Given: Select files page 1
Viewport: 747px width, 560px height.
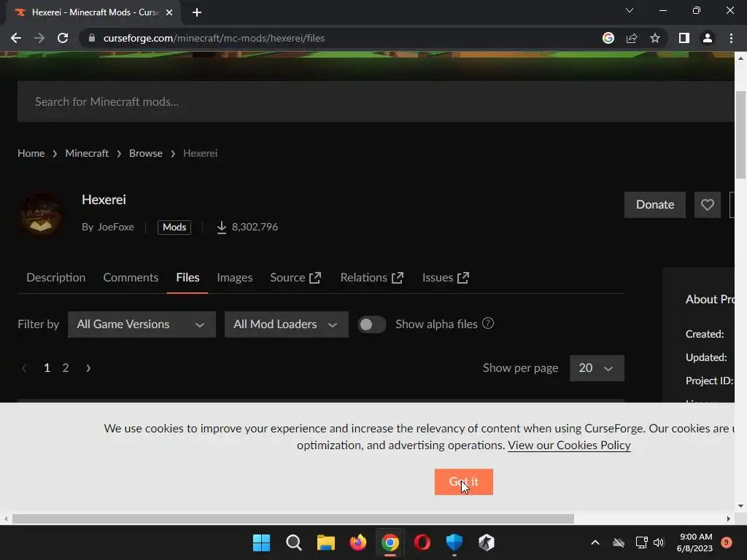Looking at the screenshot, I should [x=47, y=368].
